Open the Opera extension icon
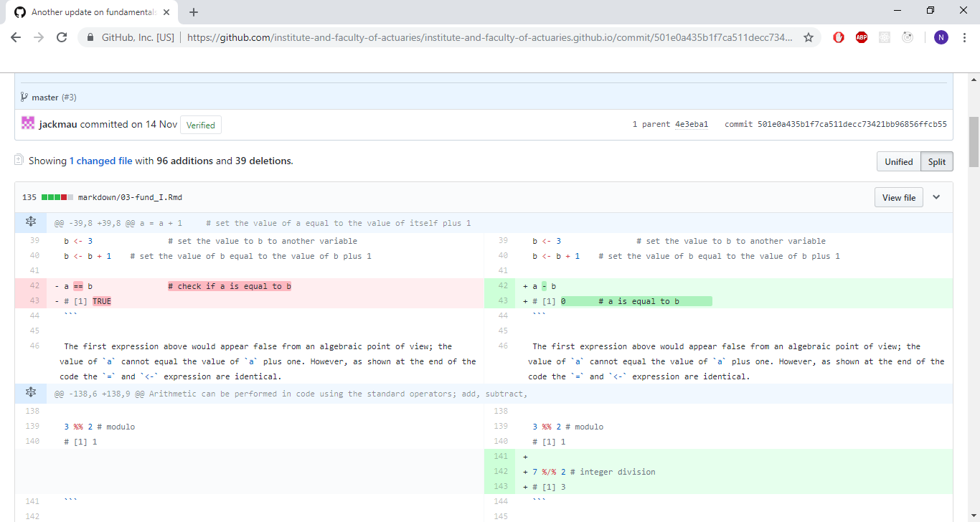980x522 pixels. [839, 37]
